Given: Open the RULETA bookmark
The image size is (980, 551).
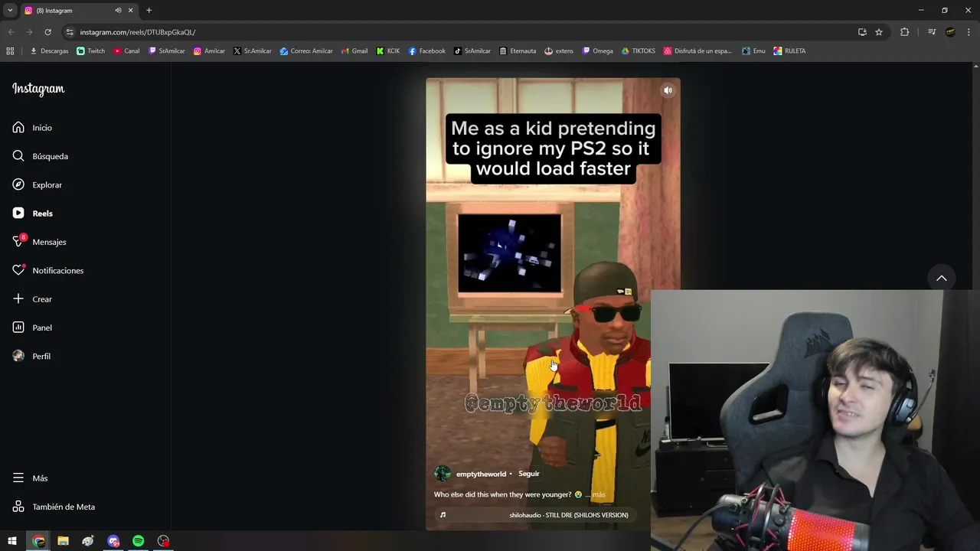Looking at the screenshot, I should point(789,51).
